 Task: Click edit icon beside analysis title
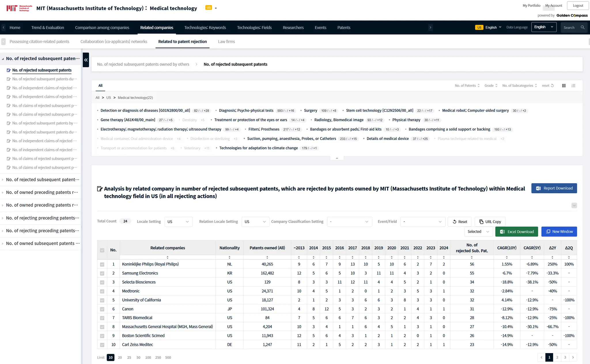tap(100, 189)
